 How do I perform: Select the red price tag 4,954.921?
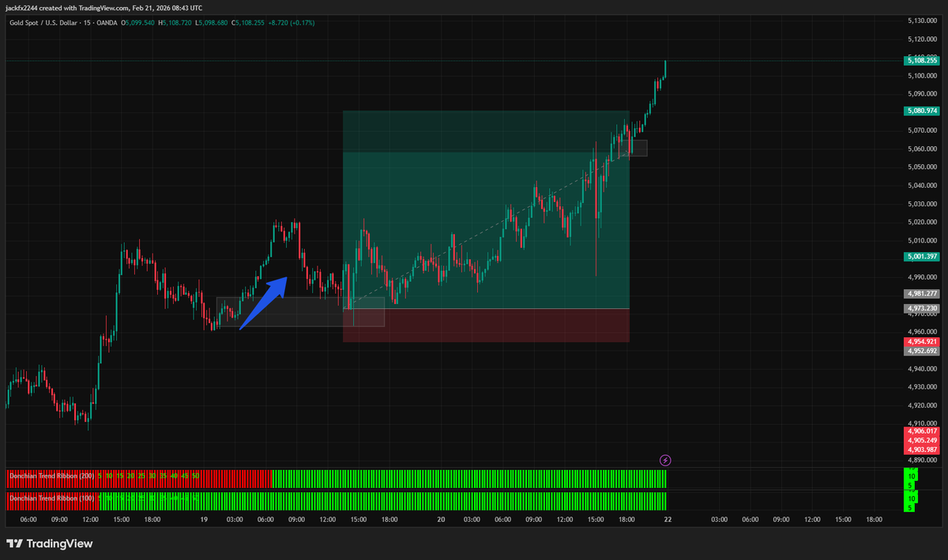pos(922,342)
